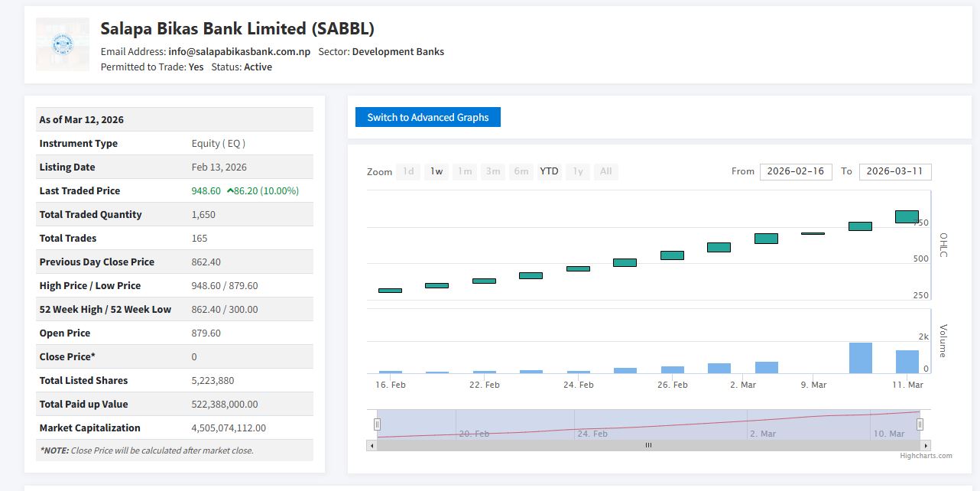Image resolution: width=980 pixels, height=491 pixels.
Task: Open the Highcharts.com credit link
Action: [x=926, y=456]
